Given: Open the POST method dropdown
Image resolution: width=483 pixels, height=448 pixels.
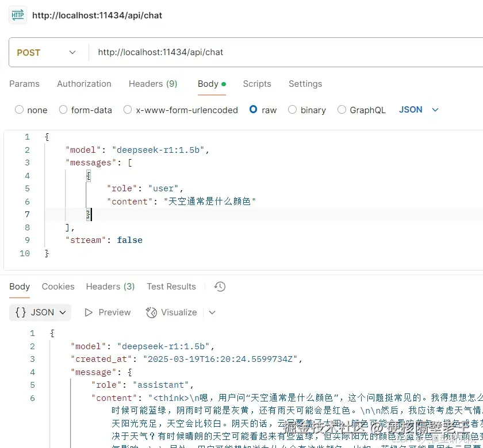Looking at the screenshot, I should coord(46,53).
